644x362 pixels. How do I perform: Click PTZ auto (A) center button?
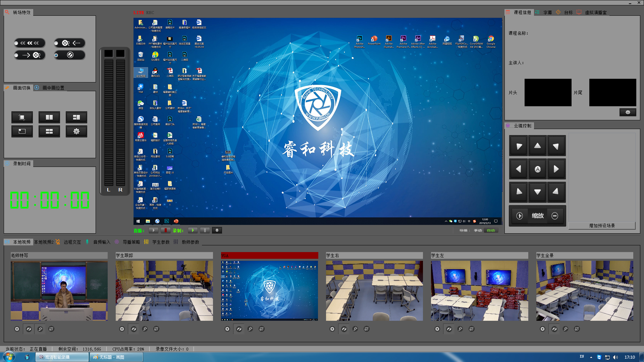point(537,169)
